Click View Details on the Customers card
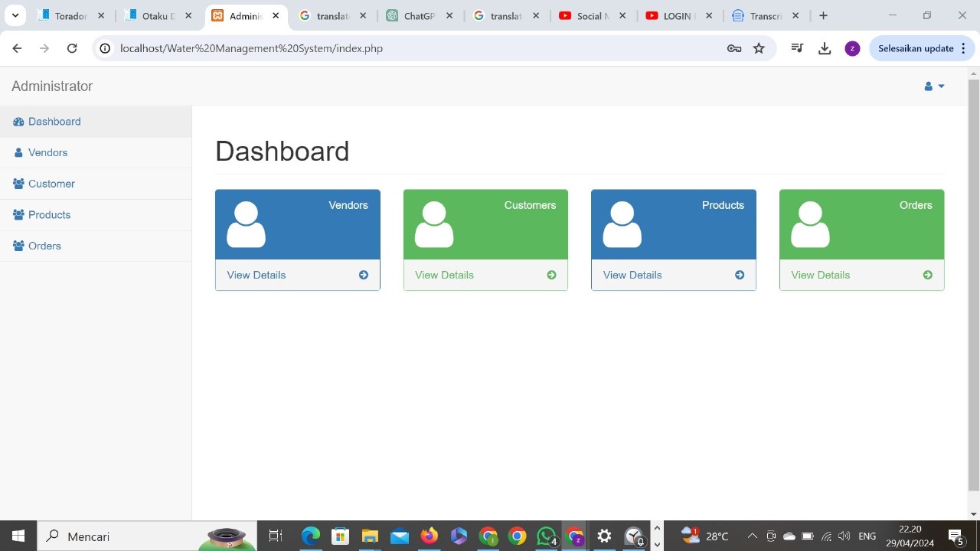The image size is (980, 551). (x=444, y=275)
